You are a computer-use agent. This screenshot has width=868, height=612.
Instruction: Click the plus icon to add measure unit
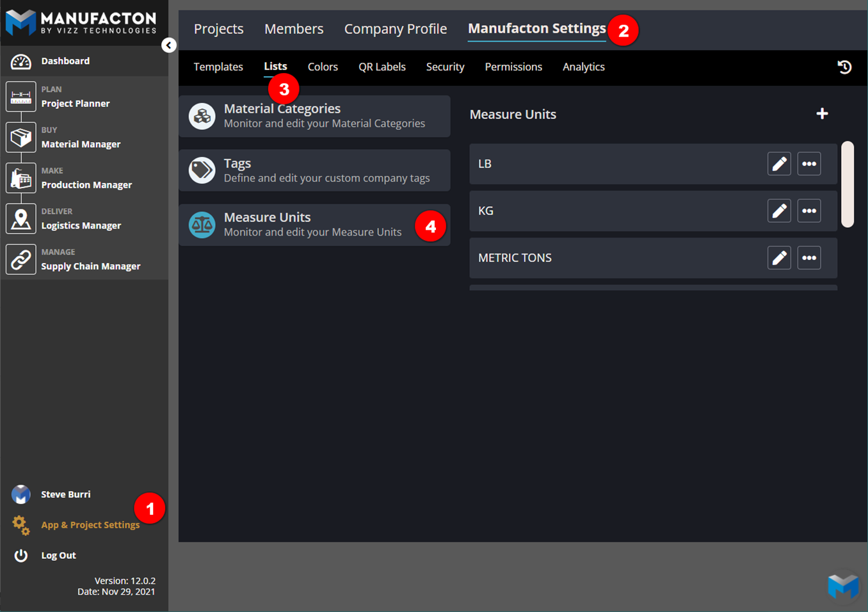coord(822,114)
